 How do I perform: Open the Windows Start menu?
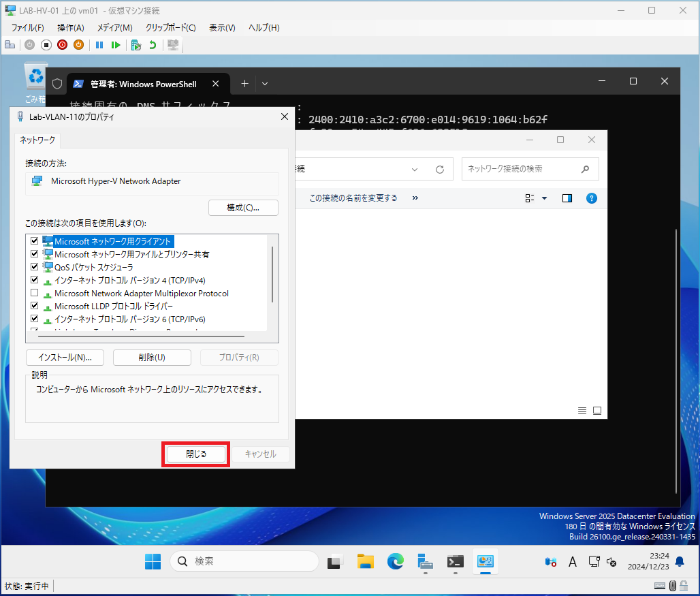tap(153, 562)
